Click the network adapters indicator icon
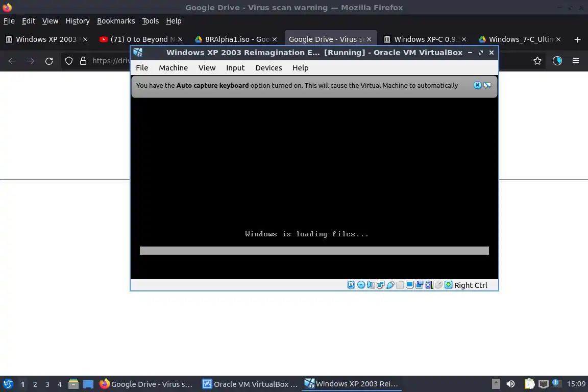Screen dimensions: 588x392 [x=380, y=285]
